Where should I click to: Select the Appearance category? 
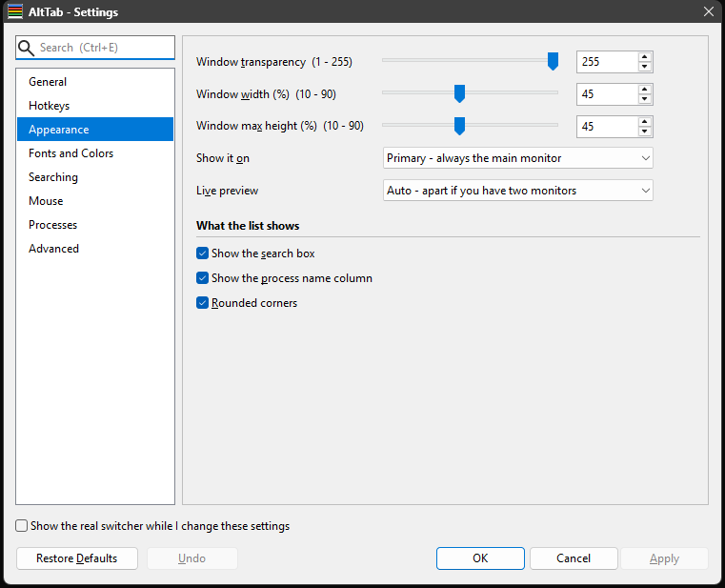[95, 130]
